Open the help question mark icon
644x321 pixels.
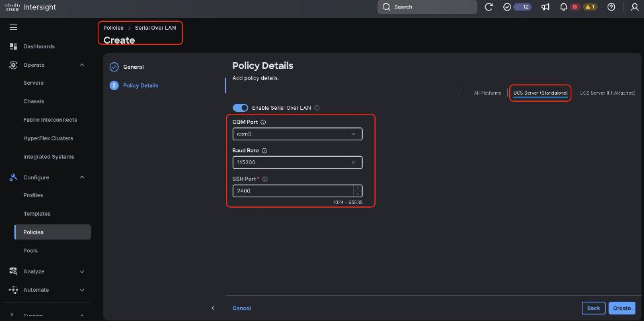click(x=611, y=7)
